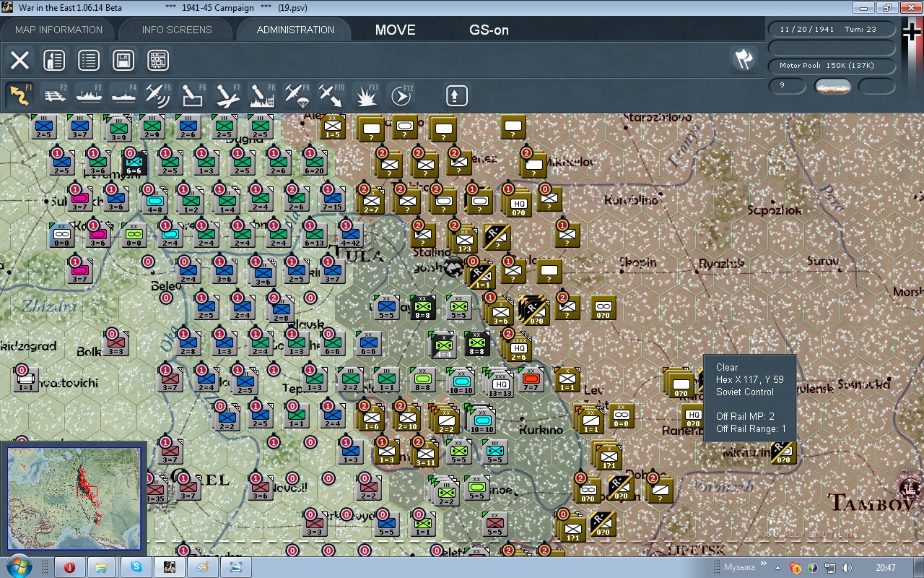Click the volume speaker tray icon
924x578 pixels.
coord(846,568)
